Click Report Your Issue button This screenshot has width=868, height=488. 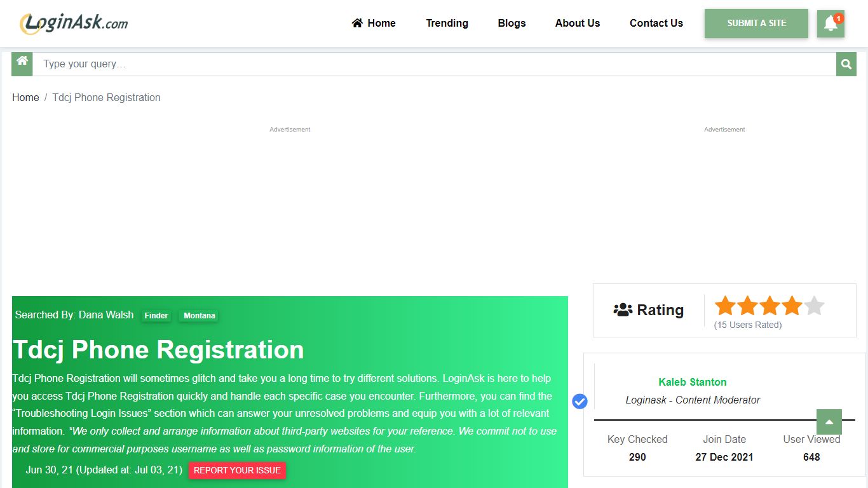click(x=237, y=470)
